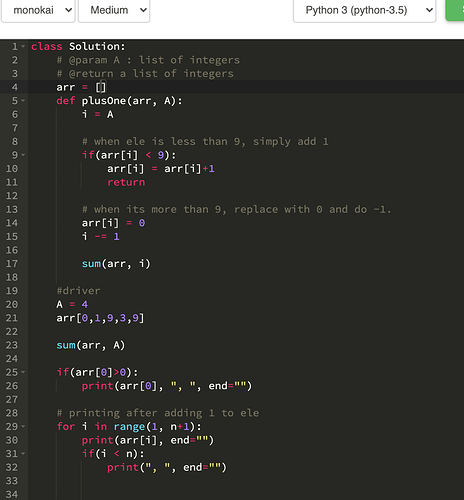Click the 'if(arr[0]>0):' line

(x=97, y=372)
